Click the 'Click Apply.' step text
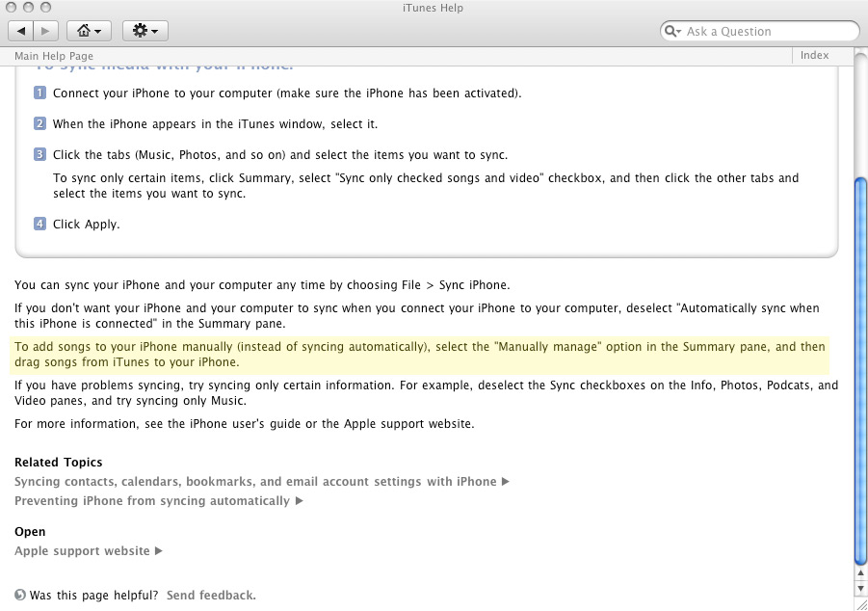868x611 pixels. tap(87, 225)
